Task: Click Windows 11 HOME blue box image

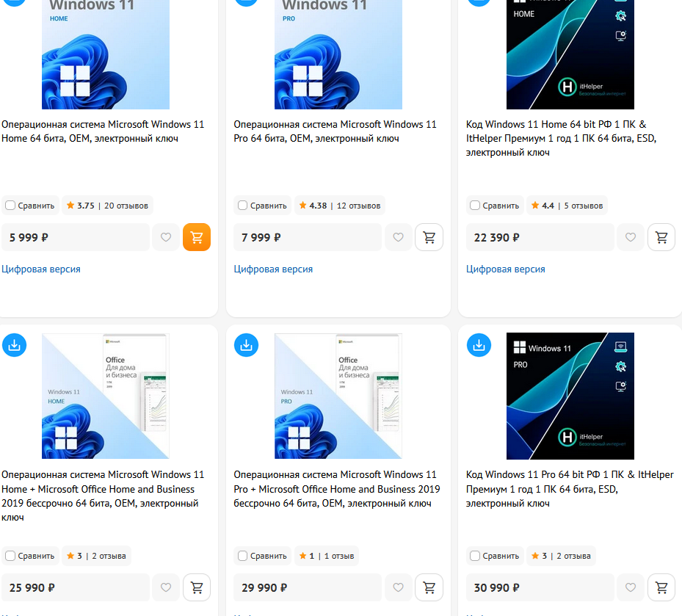Action: click(x=106, y=54)
